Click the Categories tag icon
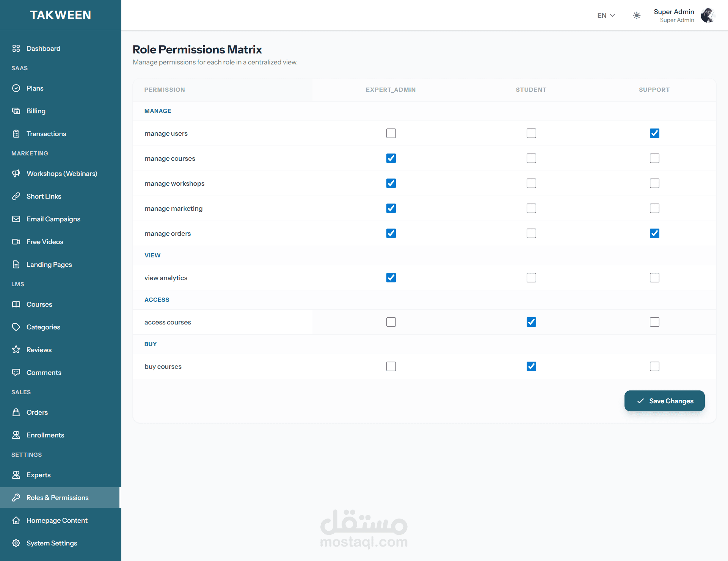Screen dimensions: 728x561 pyautogui.click(x=16, y=327)
